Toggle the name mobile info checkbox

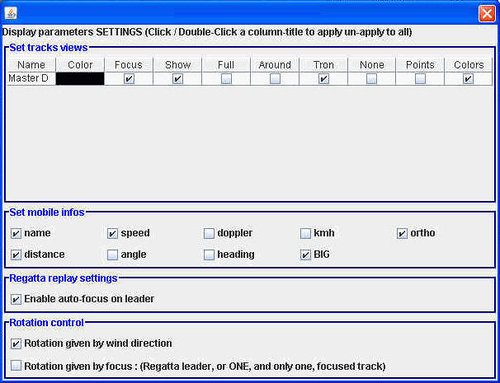point(16,233)
